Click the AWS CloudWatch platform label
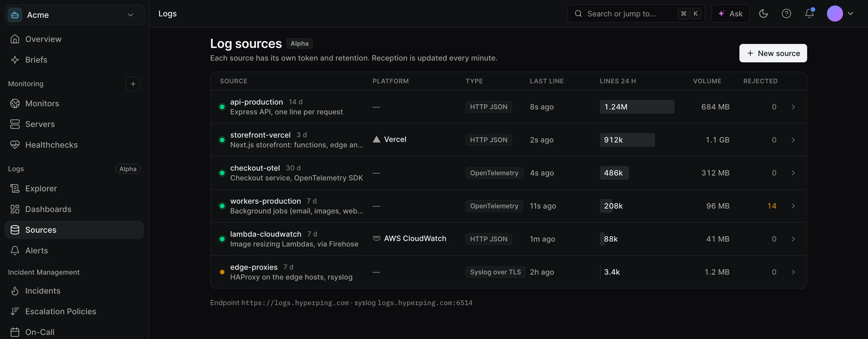The width and height of the screenshot is (868, 339). pos(415,238)
